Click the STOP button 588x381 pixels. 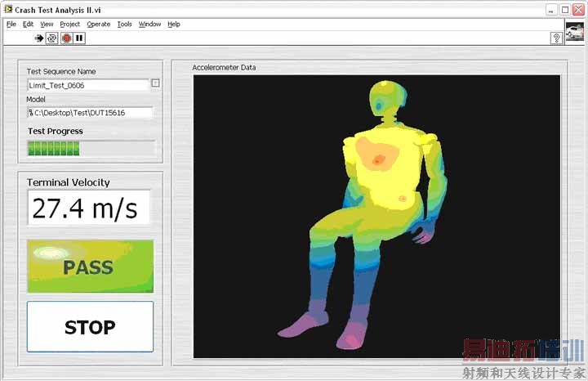coord(91,326)
